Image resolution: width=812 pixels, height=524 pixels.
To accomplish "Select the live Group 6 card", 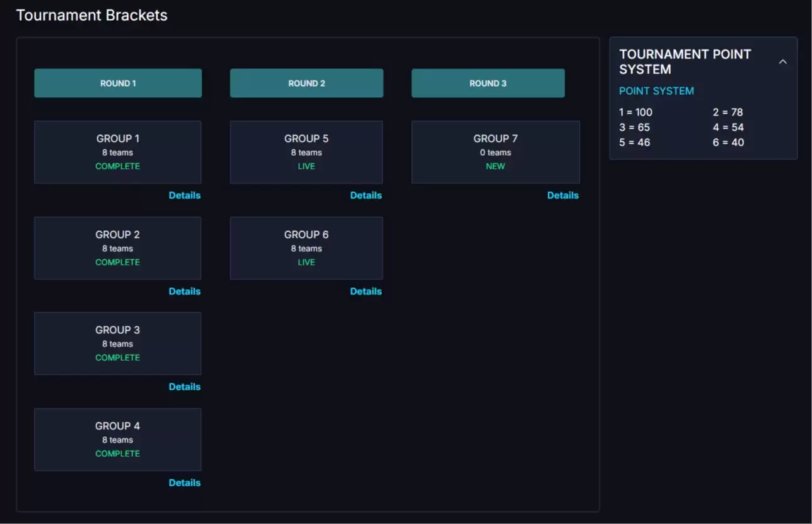I will (306, 248).
